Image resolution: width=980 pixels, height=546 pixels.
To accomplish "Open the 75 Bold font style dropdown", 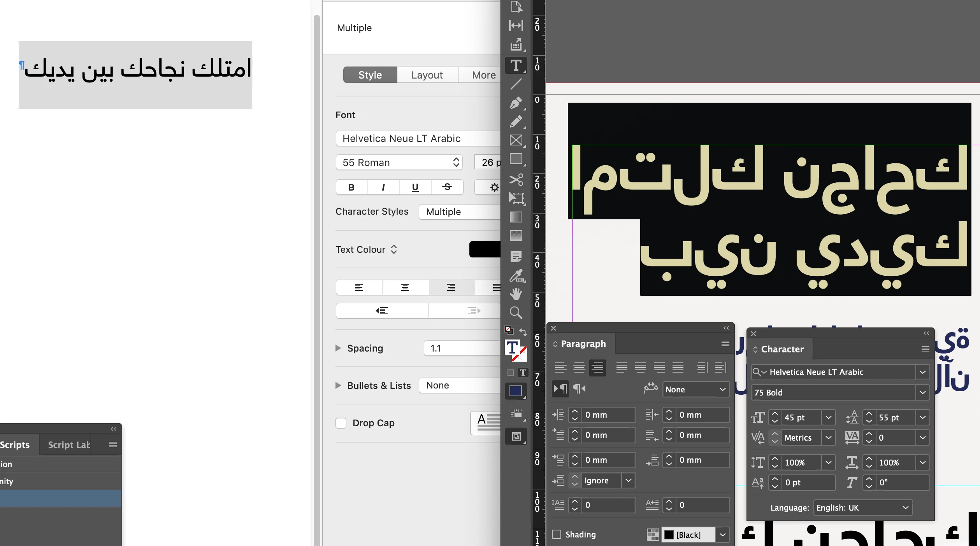I will point(922,393).
